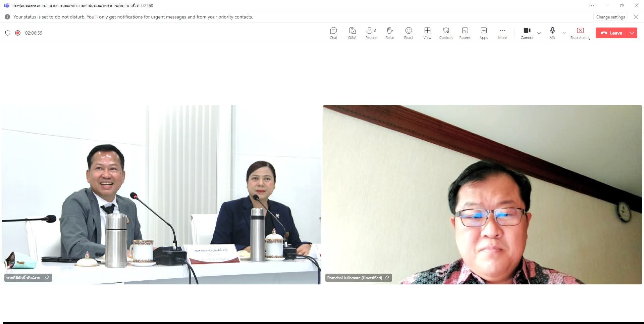The height and width of the screenshot is (324, 644).
Task: Toggle the Camera on or off
Action: (x=527, y=33)
